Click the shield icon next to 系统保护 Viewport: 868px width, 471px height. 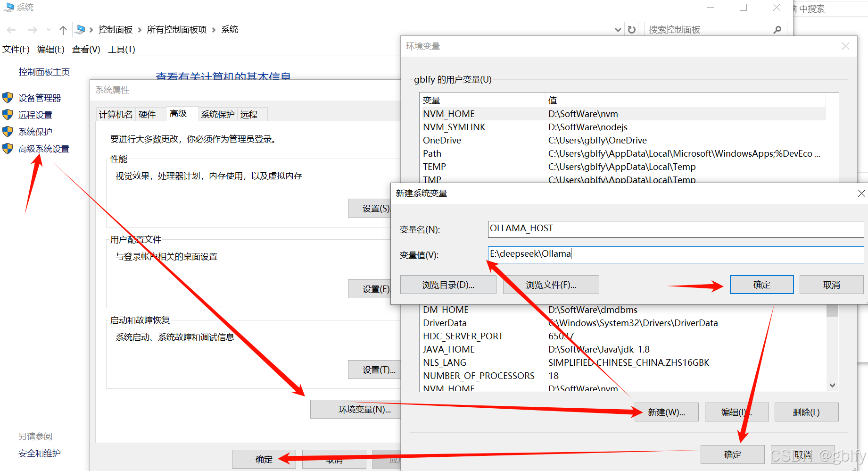click(8, 132)
